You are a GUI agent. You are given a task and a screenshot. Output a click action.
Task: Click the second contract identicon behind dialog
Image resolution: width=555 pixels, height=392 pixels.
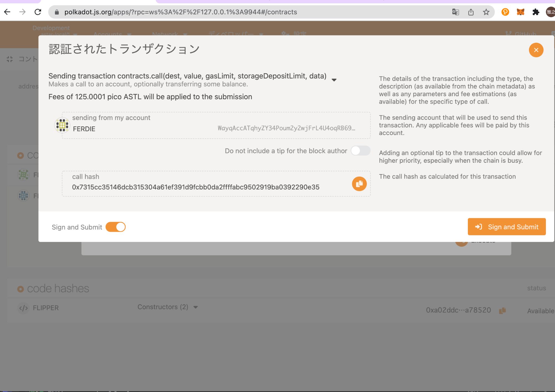[x=23, y=196]
